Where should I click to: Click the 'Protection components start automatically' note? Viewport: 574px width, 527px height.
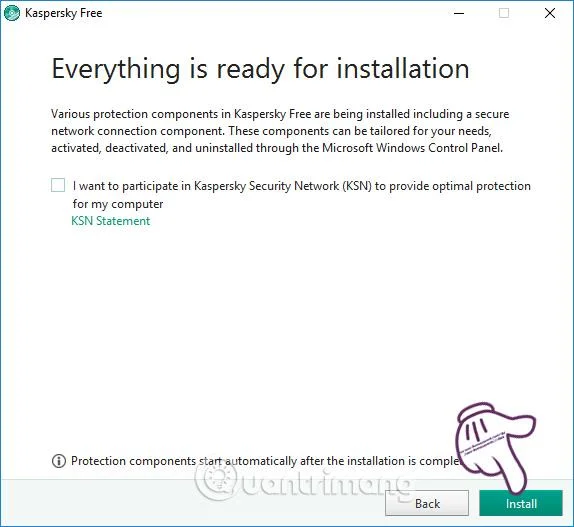[x=266, y=461]
